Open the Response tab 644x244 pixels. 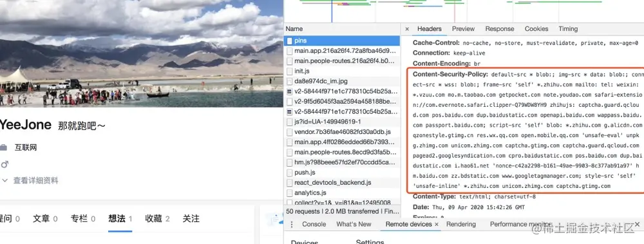point(500,29)
